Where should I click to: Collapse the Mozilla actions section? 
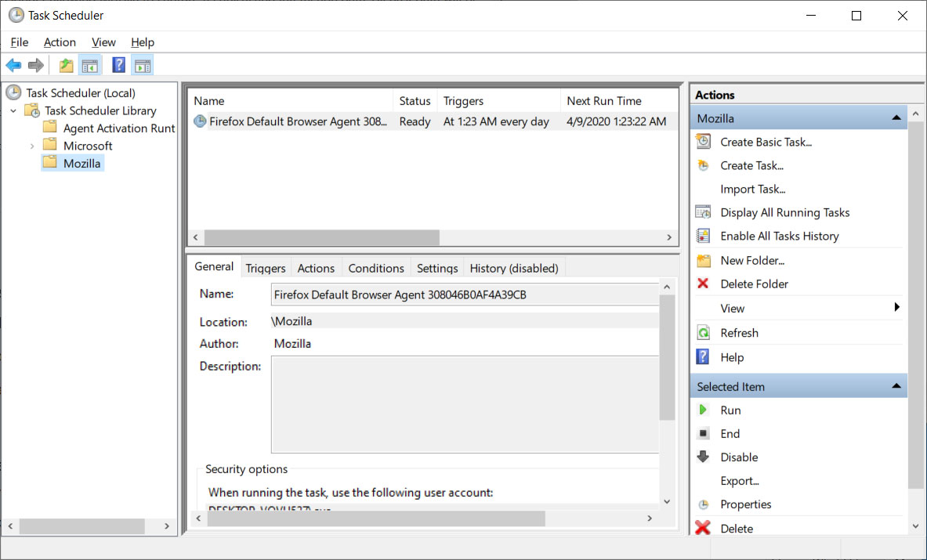point(896,118)
